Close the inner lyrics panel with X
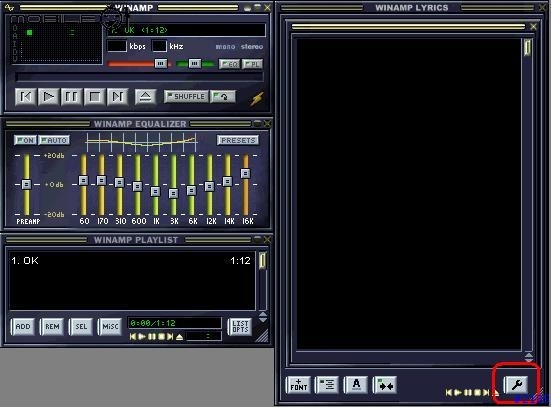This screenshot has width=551, height=407. click(533, 27)
